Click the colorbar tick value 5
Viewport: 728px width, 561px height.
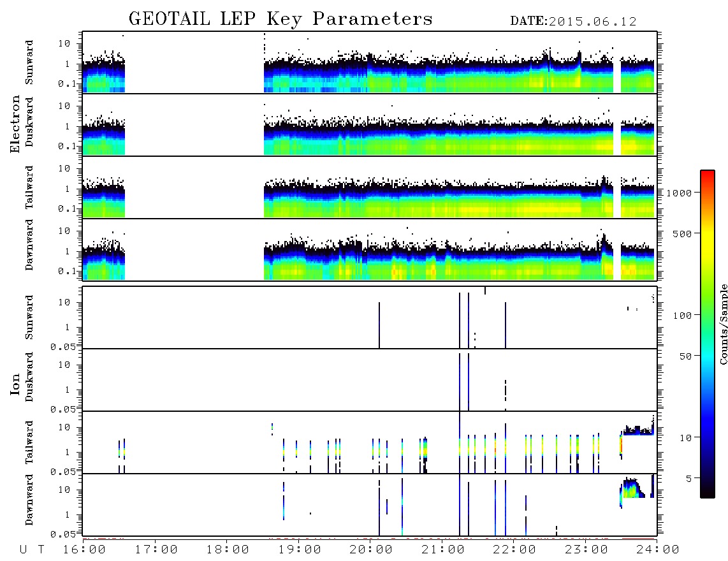(688, 479)
